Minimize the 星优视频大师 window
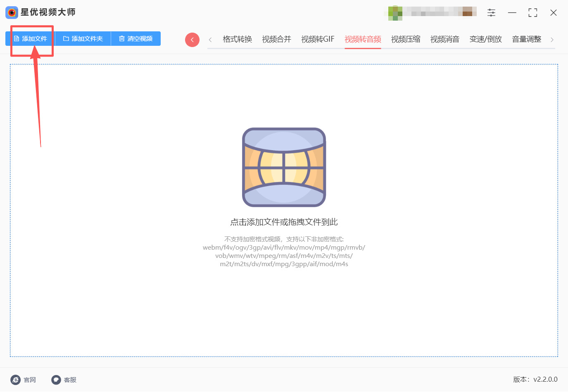The image size is (568, 392). point(512,12)
